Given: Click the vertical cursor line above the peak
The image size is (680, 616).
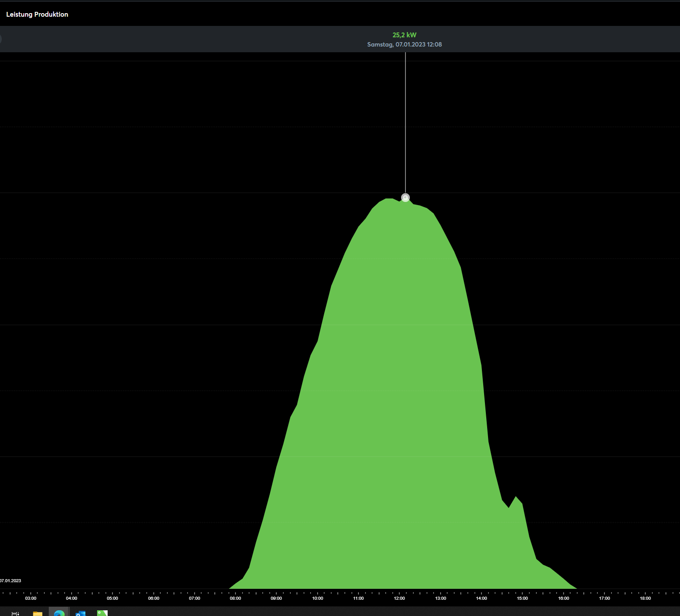Looking at the screenshot, I should click(405, 123).
